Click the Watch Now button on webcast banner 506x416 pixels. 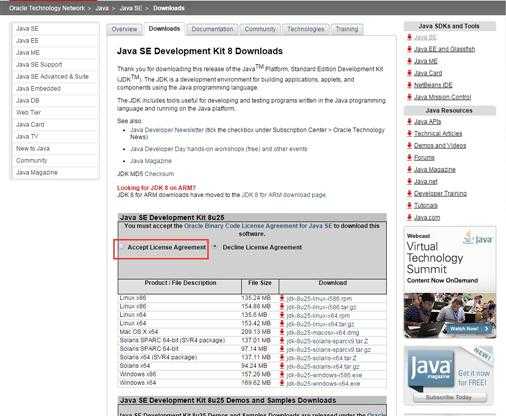[x=467, y=329]
